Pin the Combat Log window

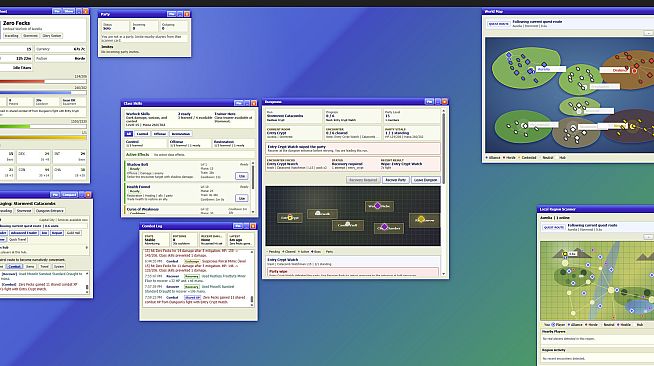coord(238,226)
